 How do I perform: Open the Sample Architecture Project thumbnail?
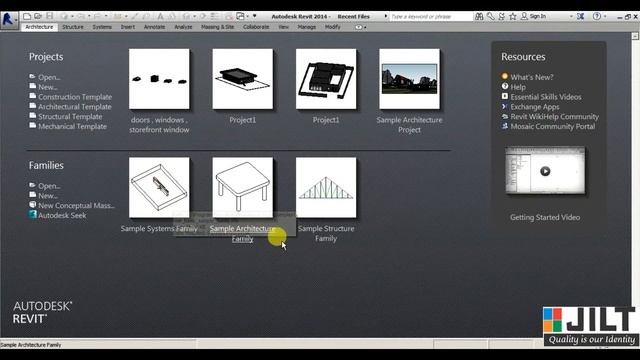click(x=409, y=79)
